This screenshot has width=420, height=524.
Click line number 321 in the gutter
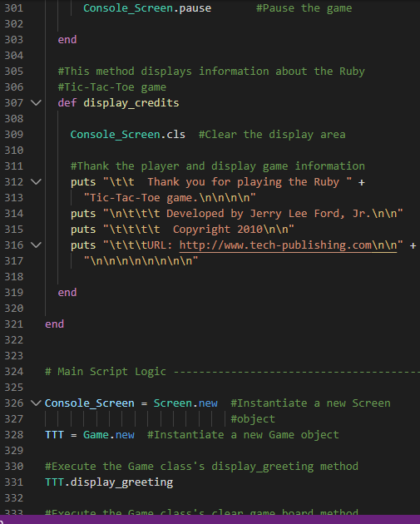[x=13, y=324]
